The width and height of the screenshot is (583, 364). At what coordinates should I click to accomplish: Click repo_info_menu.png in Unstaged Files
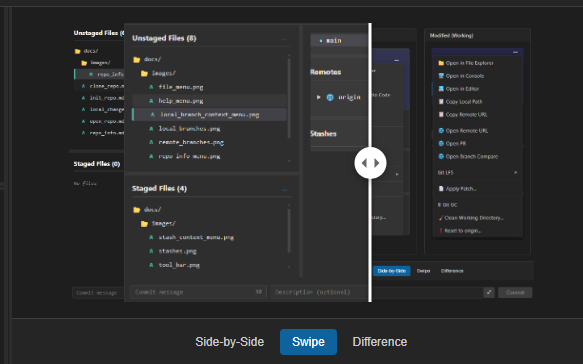[189, 156]
